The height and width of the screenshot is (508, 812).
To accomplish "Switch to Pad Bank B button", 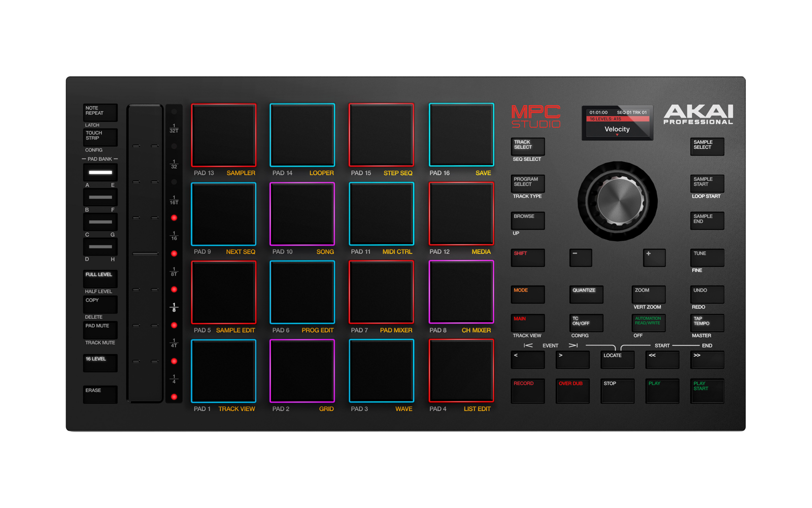I will 100,197.
